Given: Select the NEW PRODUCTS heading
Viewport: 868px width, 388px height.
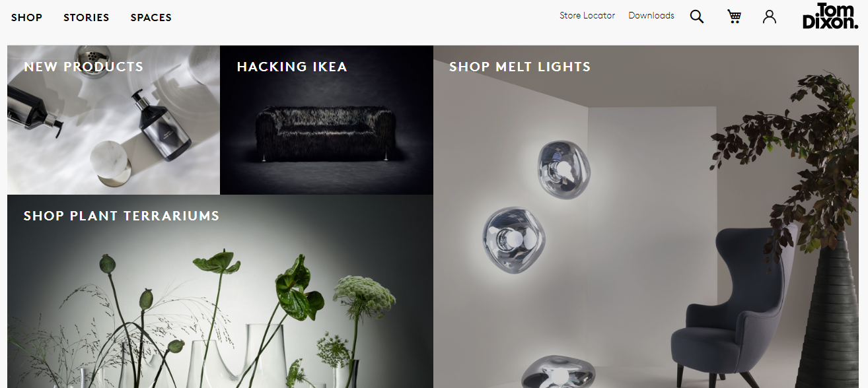Looking at the screenshot, I should 84,67.
